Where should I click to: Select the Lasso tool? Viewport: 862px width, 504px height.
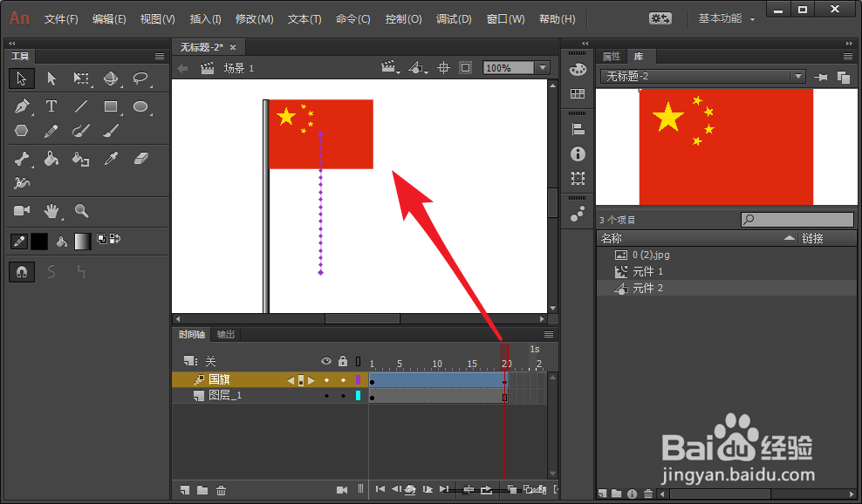click(x=140, y=78)
